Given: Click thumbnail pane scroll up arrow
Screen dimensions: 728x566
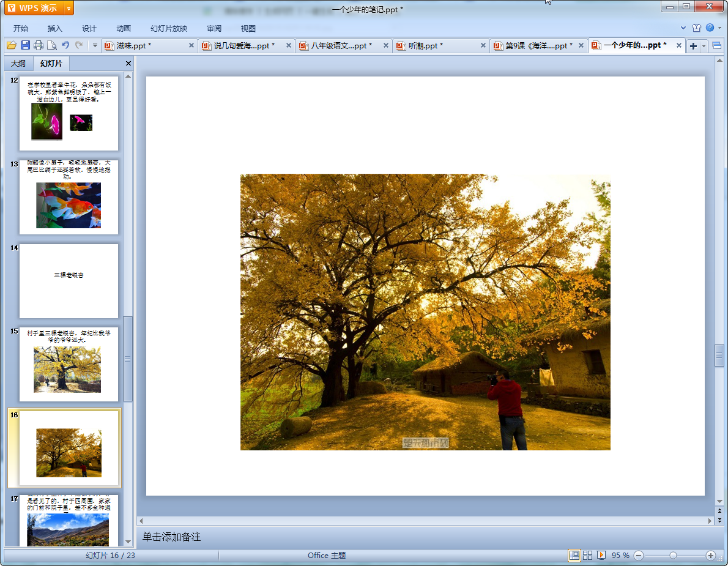Looking at the screenshot, I should (x=128, y=76).
